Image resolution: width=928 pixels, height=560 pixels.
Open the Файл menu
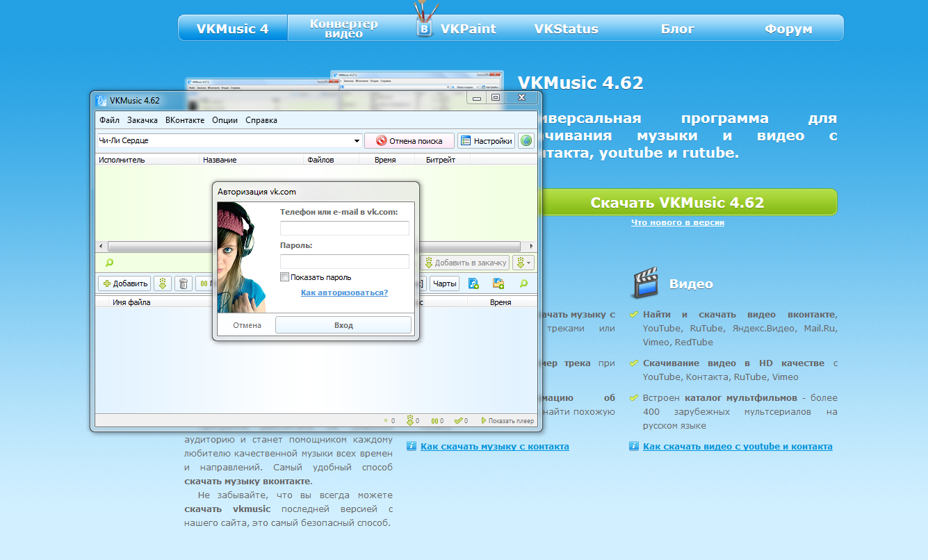(109, 120)
